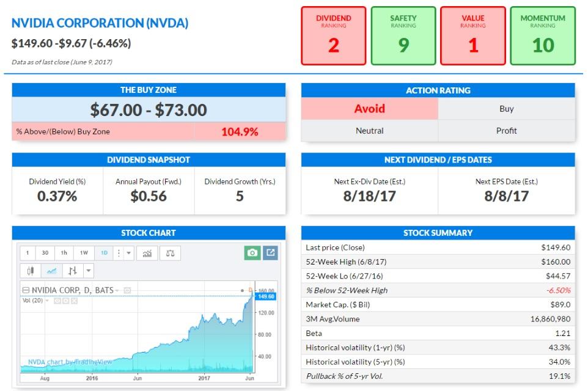
Task: Click the Stock Chart header
Action: 149,233
